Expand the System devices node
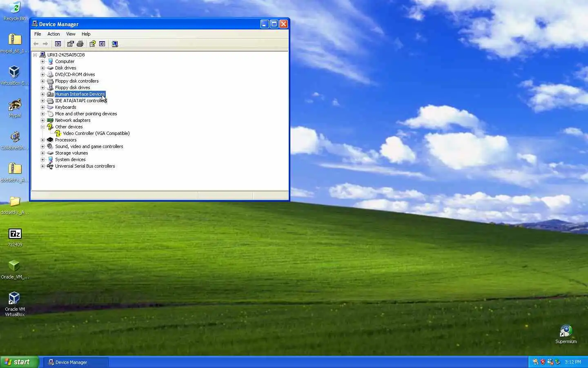Viewport: 588px width, 368px height. click(42, 159)
